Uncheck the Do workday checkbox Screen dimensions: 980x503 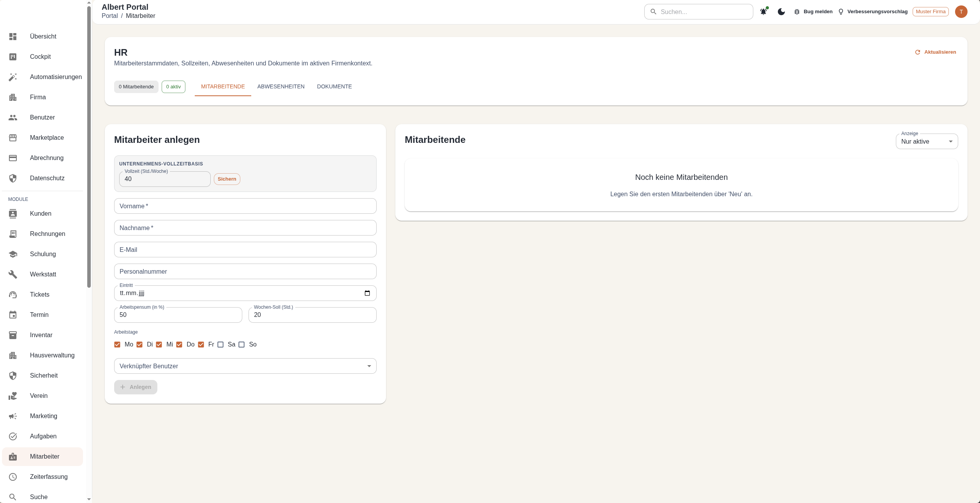coord(179,345)
